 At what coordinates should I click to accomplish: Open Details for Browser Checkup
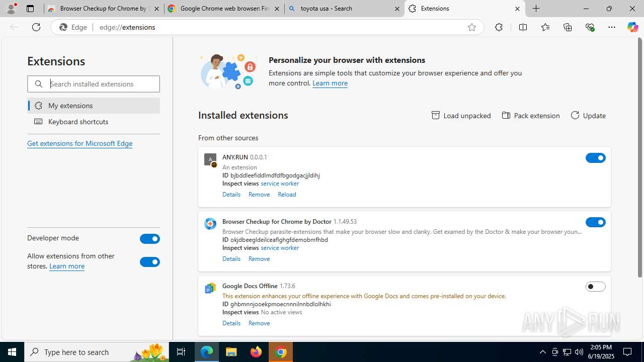[x=231, y=258]
